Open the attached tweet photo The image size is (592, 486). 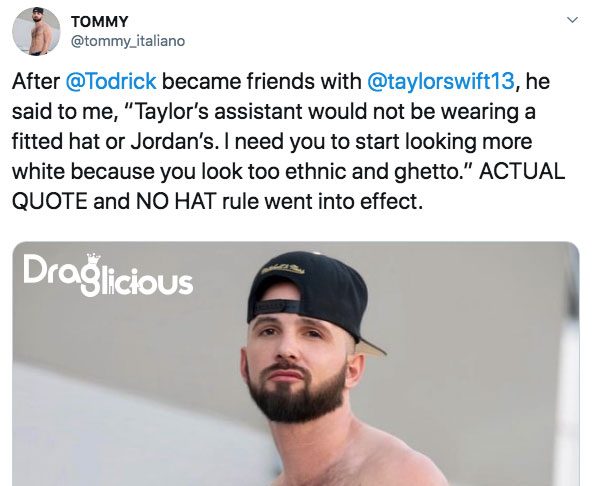tap(296, 364)
